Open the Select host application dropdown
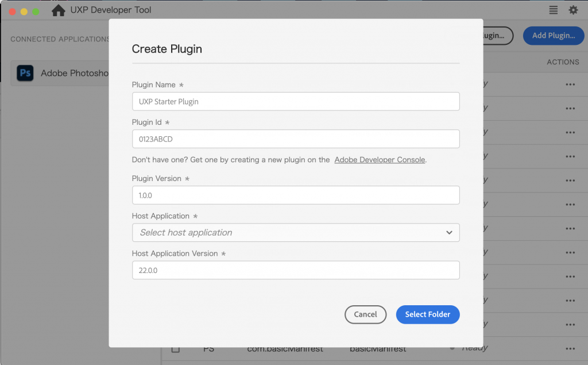The image size is (588, 365). [x=296, y=232]
